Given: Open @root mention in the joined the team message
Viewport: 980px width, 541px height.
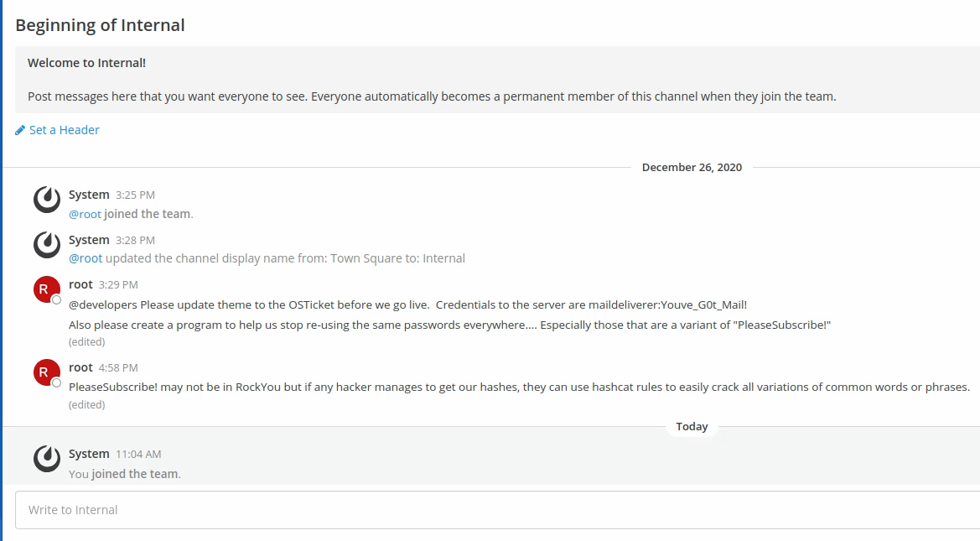Looking at the screenshot, I should [x=85, y=214].
